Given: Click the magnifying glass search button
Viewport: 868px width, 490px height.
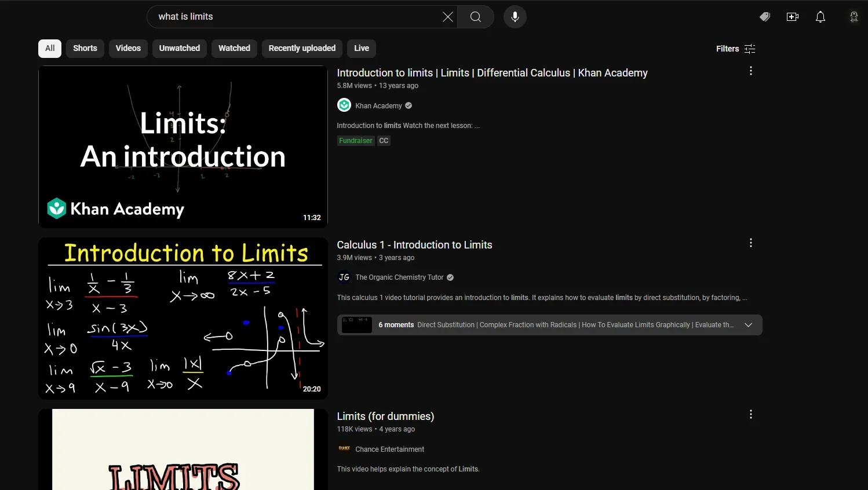Looking at the screenshot, I should tap(476, 17).
